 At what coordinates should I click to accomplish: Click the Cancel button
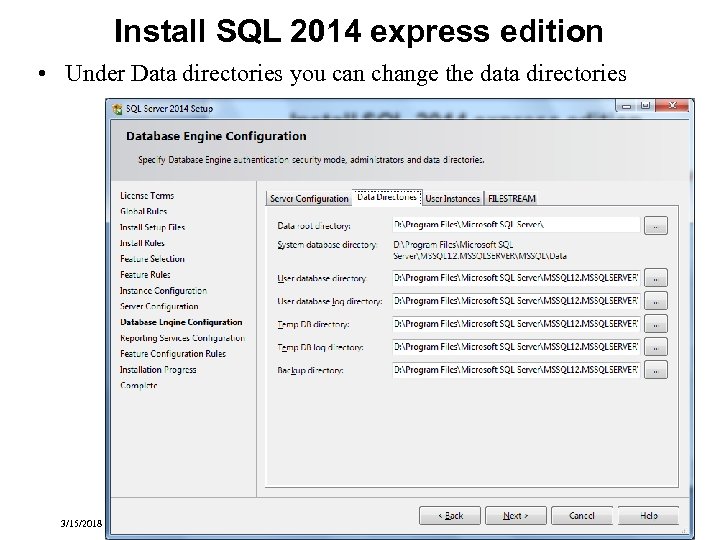[582, 516]
